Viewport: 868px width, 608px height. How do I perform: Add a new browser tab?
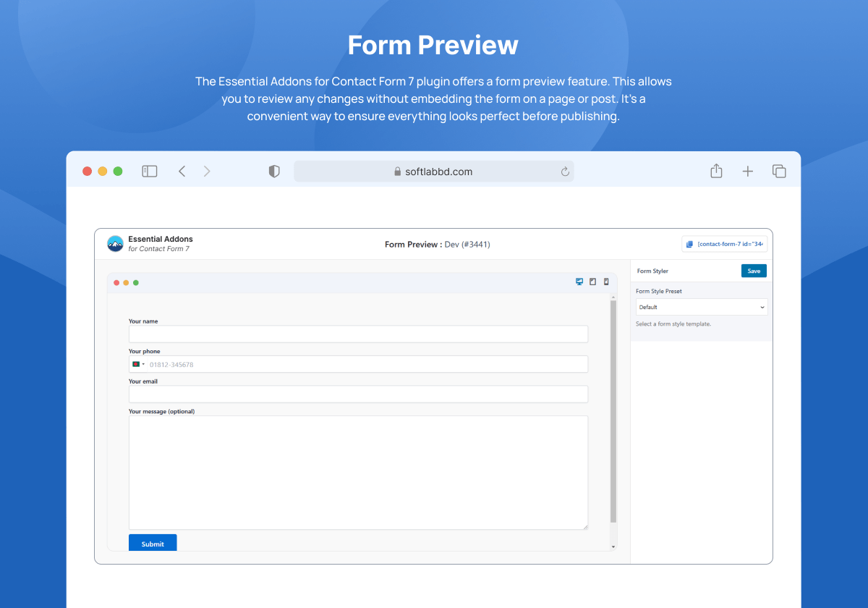pos(748,172)
